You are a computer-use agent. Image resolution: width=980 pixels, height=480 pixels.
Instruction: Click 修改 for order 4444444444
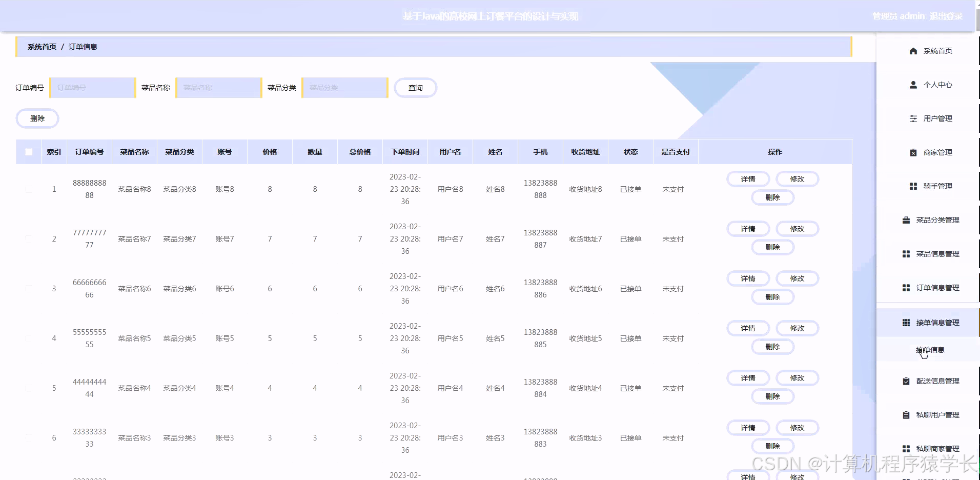pos(797,378)
